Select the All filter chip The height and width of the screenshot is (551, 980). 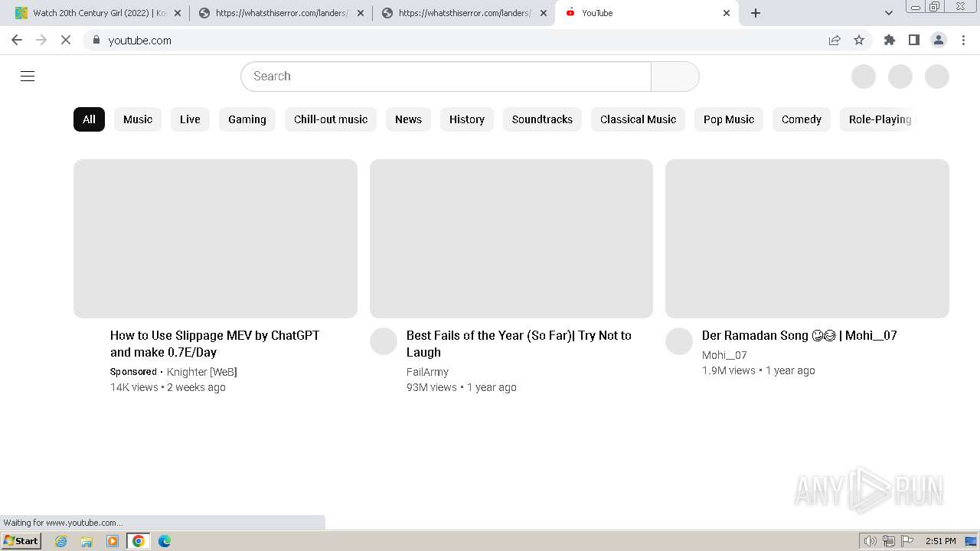tap(89, 119)
